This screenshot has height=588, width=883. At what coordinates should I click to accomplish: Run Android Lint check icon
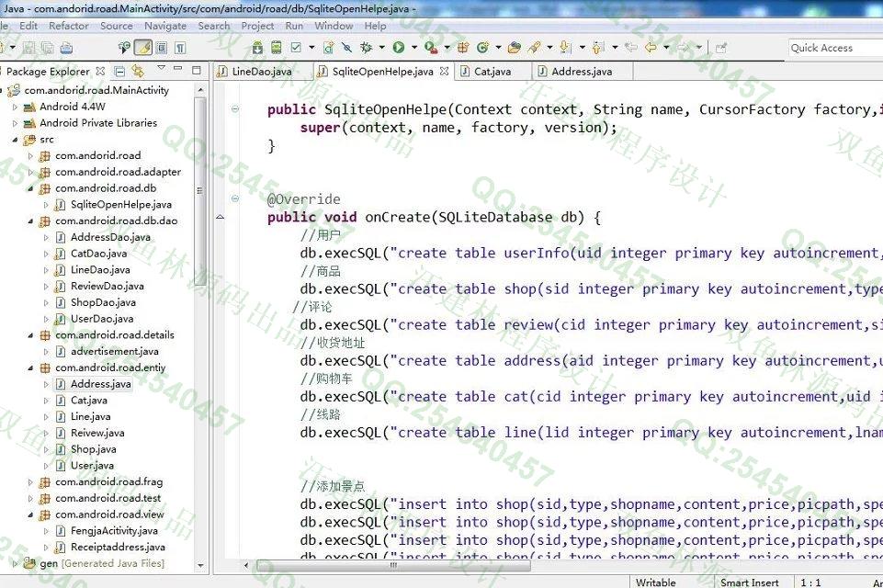pyautogui.click(x=296, y=48)
